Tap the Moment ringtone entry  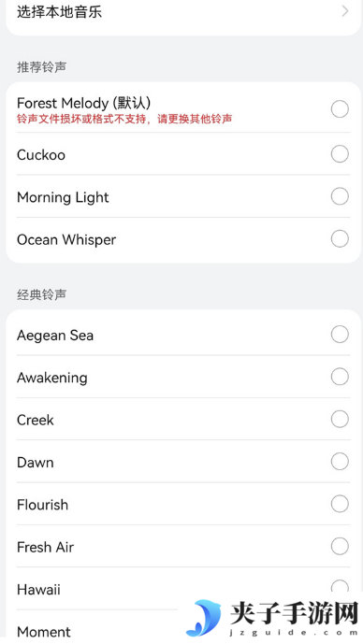pyautogui.click(x=44, y=632)
